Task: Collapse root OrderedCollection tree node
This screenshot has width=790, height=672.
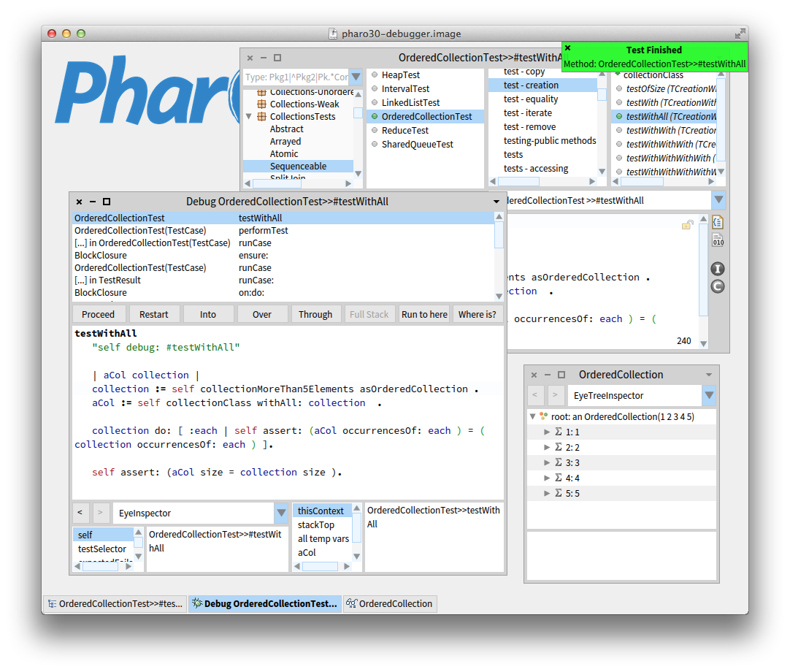Action: (x=532, y=416)
